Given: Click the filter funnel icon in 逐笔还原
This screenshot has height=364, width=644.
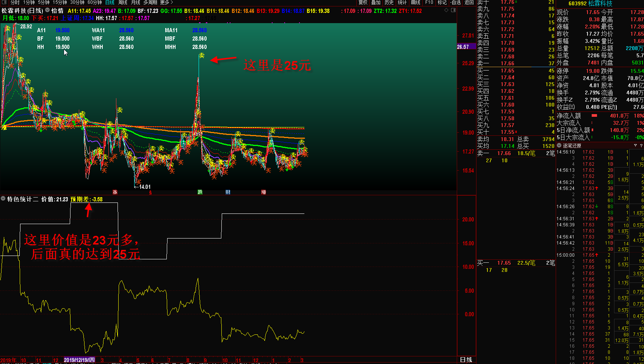Looking at the screenshot, I should tap(635, 146).
